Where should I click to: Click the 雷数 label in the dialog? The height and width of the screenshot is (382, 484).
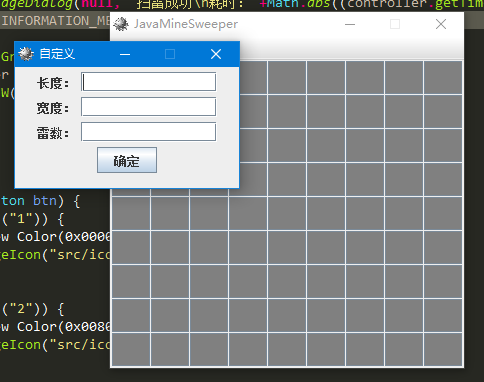click(x=53, y=133)
